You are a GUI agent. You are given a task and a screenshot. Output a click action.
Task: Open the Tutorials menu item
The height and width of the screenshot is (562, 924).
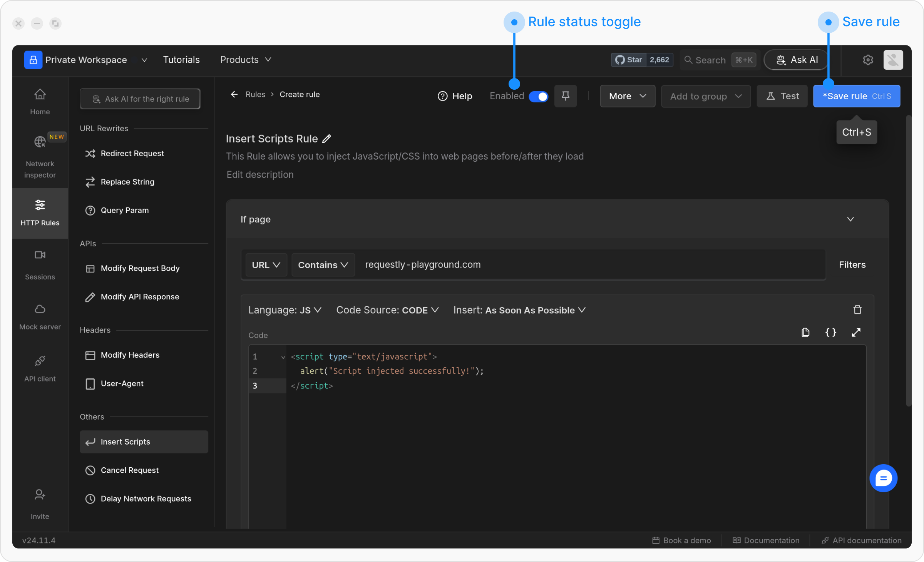point(181,60)
